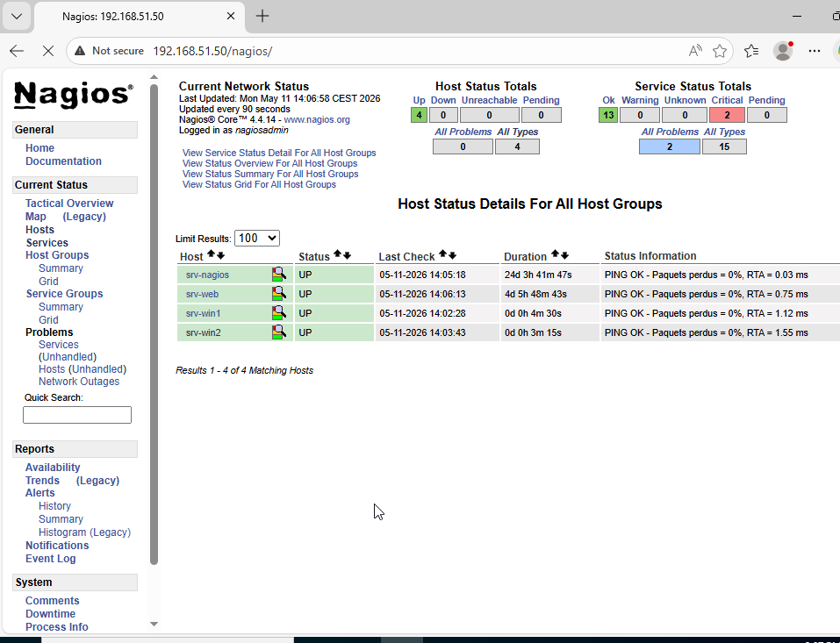Viewport: 840px width, 643px height.
Task: Open srv-win1 host link
Action: [x=203, y=313]
